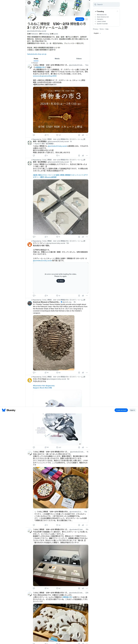The height and width of the screenshot is (644, 138).
Task: Switch to the Videos tab
Action: point(79,58)
